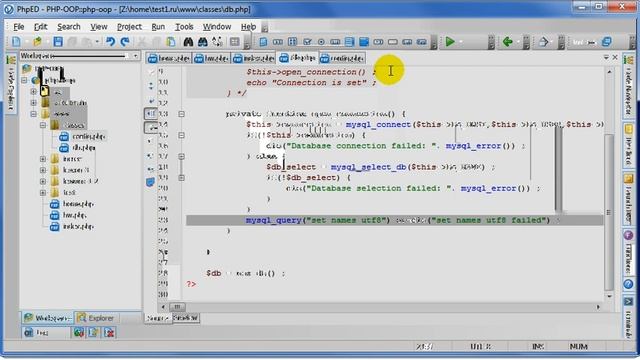Click the first blue document toolbar icon

click(263, 42)
